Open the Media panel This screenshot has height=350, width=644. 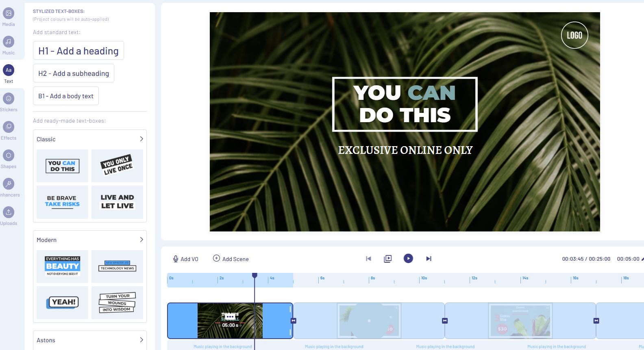click(x=9, y=14)
